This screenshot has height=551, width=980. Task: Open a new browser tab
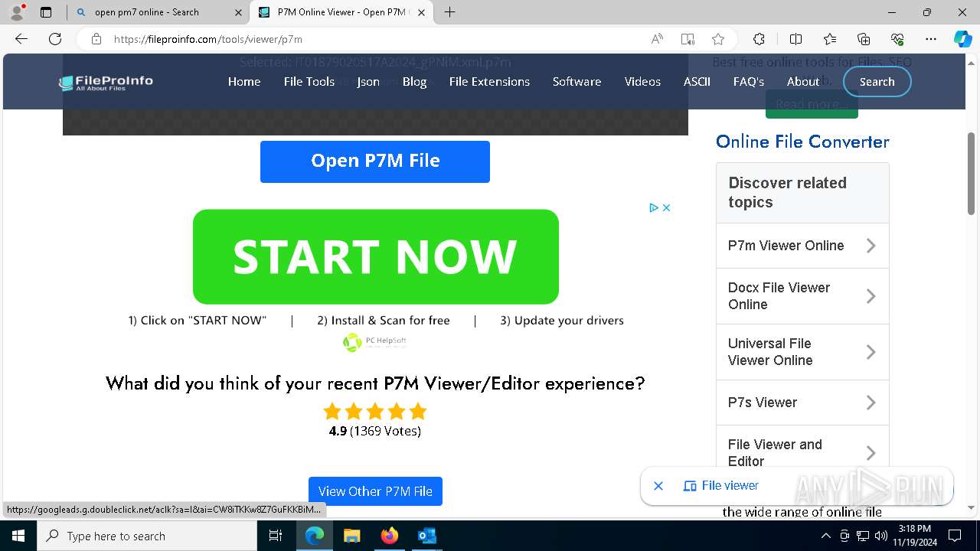[x=449, y=12]
